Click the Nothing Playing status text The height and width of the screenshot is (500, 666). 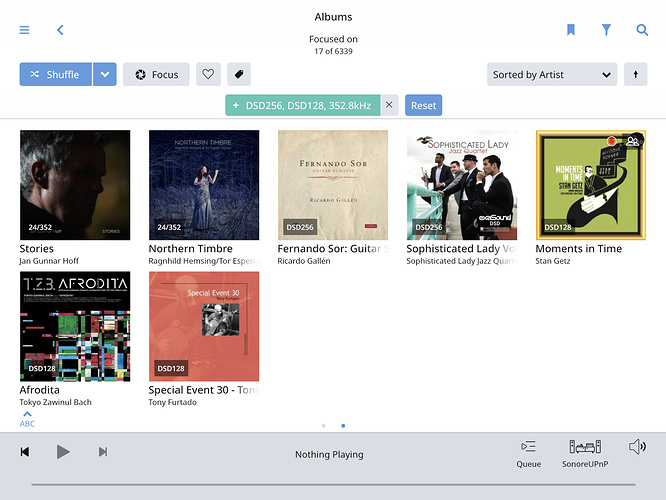[329, 455]
